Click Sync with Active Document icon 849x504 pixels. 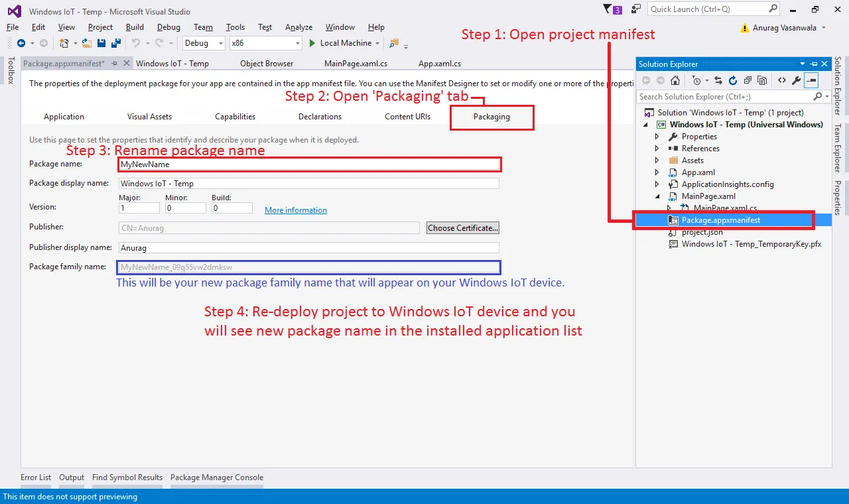pos(718,80)
